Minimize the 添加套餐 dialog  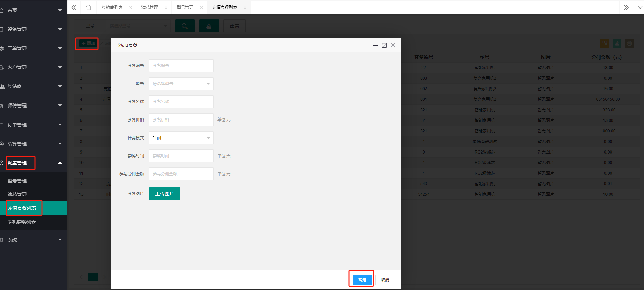point(375,45)
